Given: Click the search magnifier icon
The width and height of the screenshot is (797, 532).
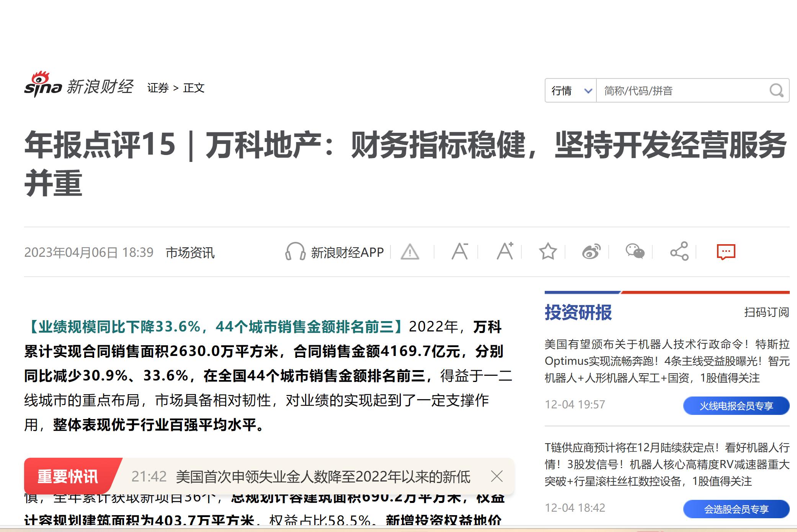Looking at the screenshot, I should [776, 91].
